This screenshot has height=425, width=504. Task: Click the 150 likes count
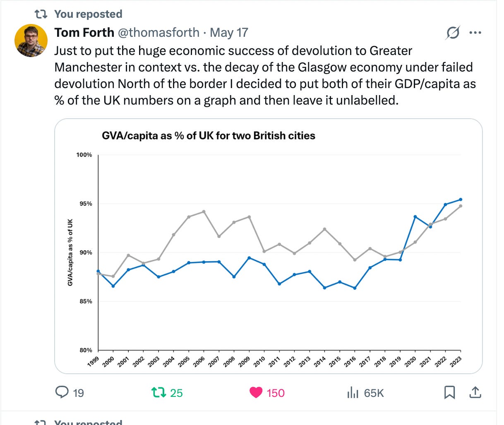[x=276, y=393]
